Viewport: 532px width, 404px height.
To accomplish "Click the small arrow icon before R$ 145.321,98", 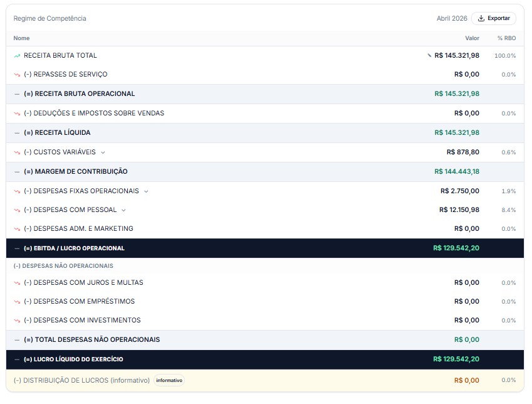I will pyautogui.click(x=429, y=55).
